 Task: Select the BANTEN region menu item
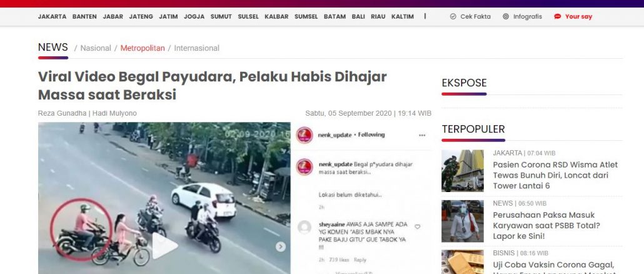click(84, 17)
